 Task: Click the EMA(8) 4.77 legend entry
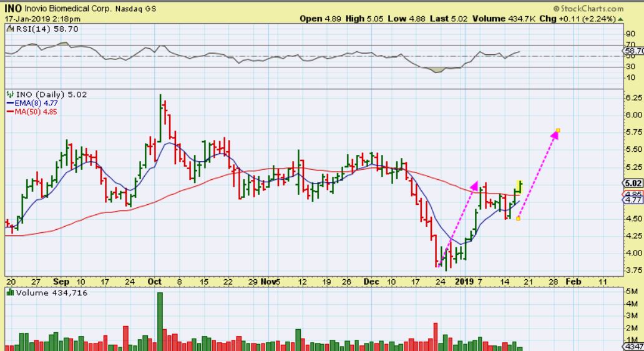pyautogui.click(x=32, y=103)
